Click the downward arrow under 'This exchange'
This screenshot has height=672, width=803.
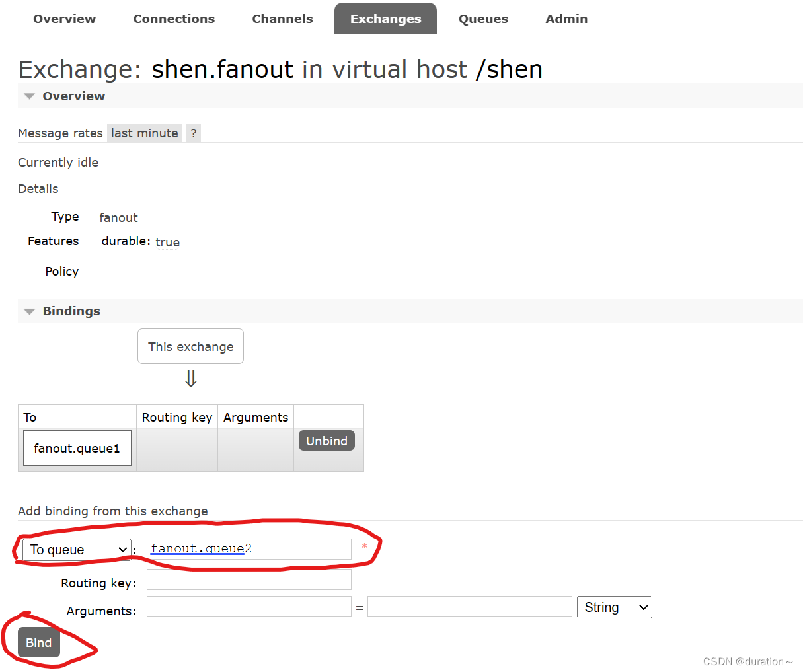(190, 379)
